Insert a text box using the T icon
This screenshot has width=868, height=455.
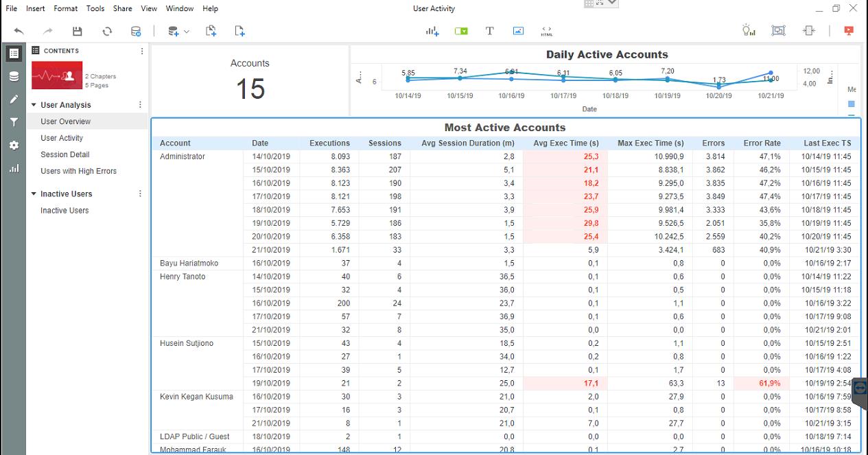pyautogui.click(x=489, y=31)
